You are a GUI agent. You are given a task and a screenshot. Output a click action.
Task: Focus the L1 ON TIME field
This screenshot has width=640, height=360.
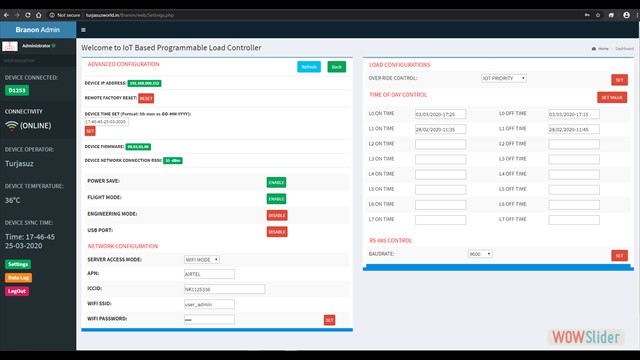point(440,129)
